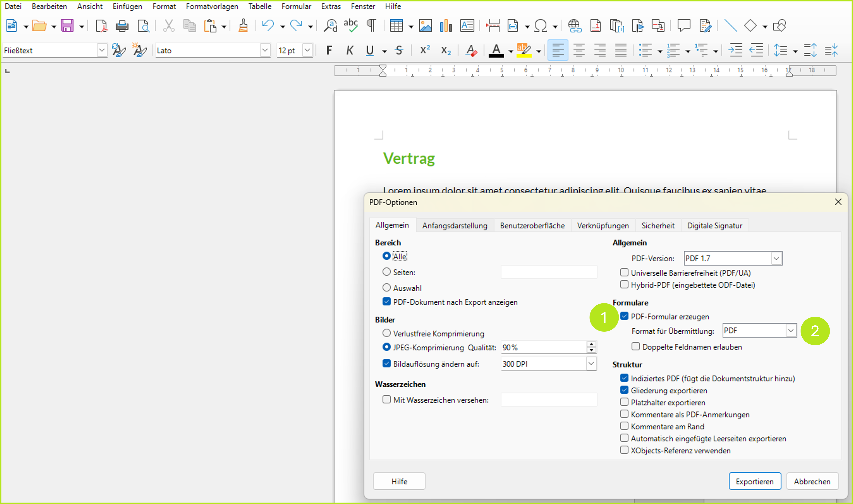The image size is (853, 504).
Task: Toggle formatting marks display
Action: pyautogui.click(x=371, y=26)
